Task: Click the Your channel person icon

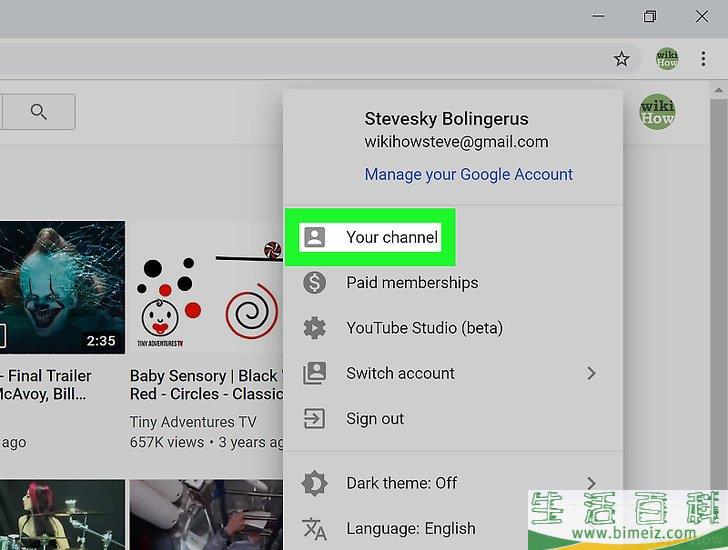Action: tap(314, 237)
